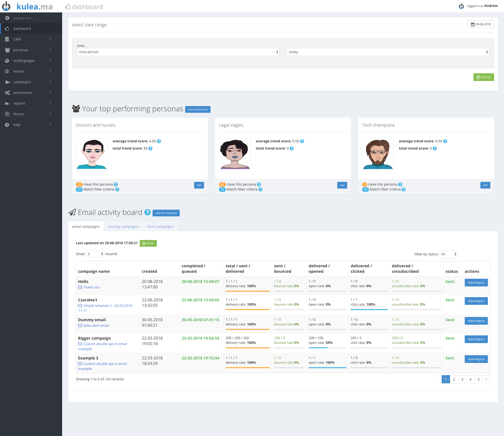Click the collapse menu arrow icon
The image size is (504, 436).
7,18
